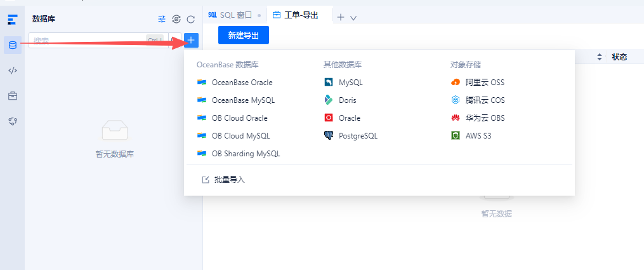Screen dimensions: 644x270
Task: Open the code script icon in sidebar
Action: pyautogui.click(x=12, y=71)
